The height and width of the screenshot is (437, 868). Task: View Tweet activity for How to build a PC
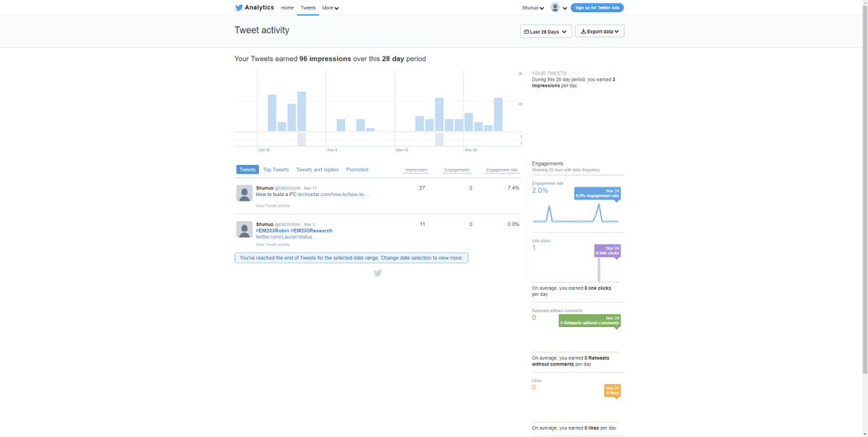click(x=273, y=206)
